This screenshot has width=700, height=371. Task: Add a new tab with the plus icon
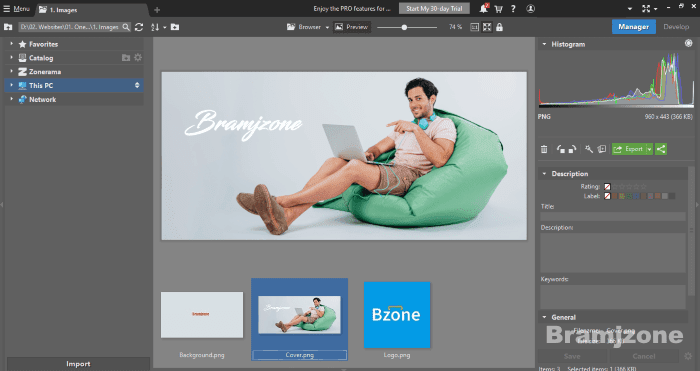click(157, 9)
